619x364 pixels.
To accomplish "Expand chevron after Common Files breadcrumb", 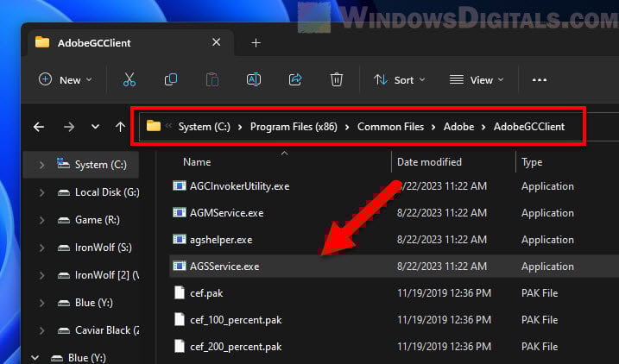I will pos(433,128).
